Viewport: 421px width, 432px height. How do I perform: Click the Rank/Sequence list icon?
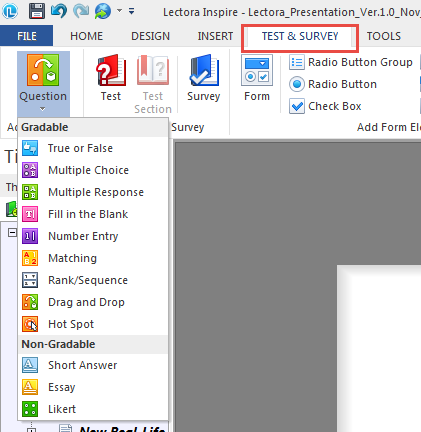(x=30, y=280)
